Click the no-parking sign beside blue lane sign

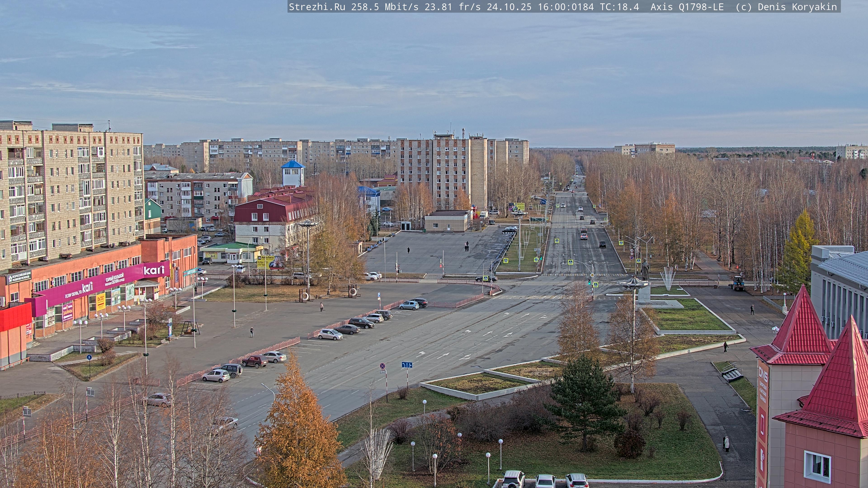click(382, 366)
